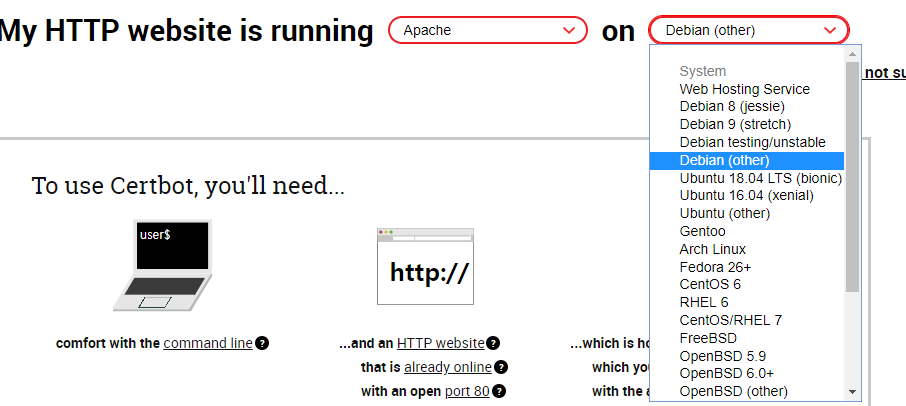Viewport: 906px width, 406px height.
Task: Select Debian 9 (stretch) option
Action: [747, 125]
